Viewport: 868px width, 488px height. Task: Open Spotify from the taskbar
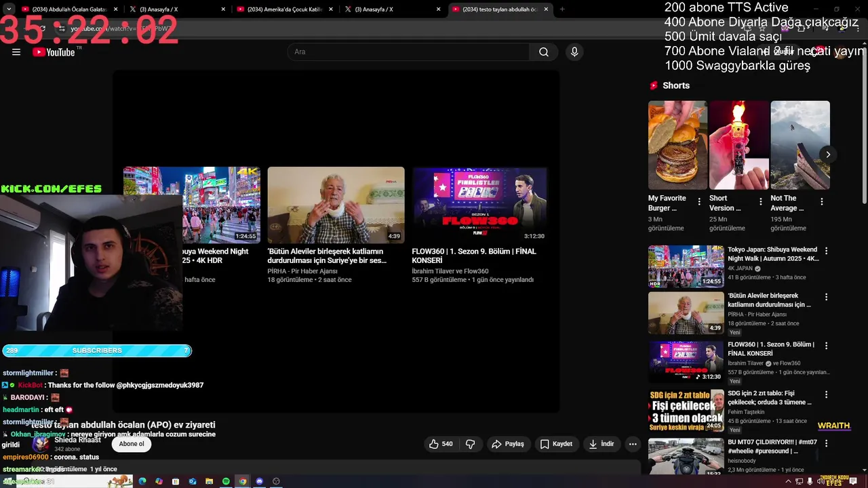[x=226, y=481]
